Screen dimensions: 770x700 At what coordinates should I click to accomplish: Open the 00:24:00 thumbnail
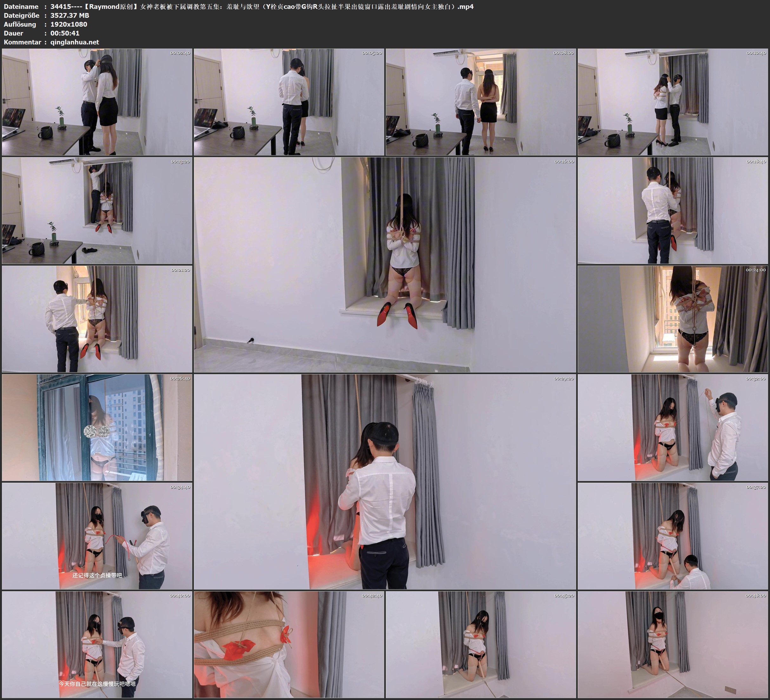673,319
